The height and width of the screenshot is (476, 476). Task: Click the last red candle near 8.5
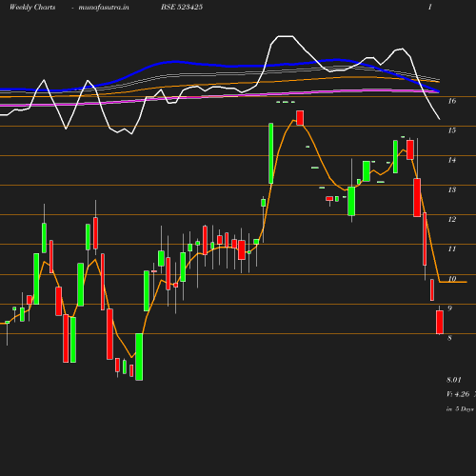click(x=440, y=322)
